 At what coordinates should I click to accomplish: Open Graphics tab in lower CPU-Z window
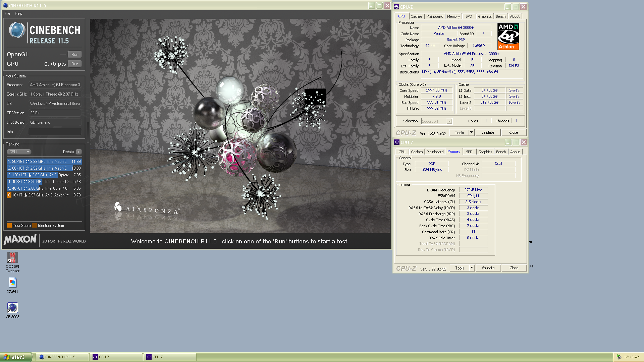click(x=485, y=152)
